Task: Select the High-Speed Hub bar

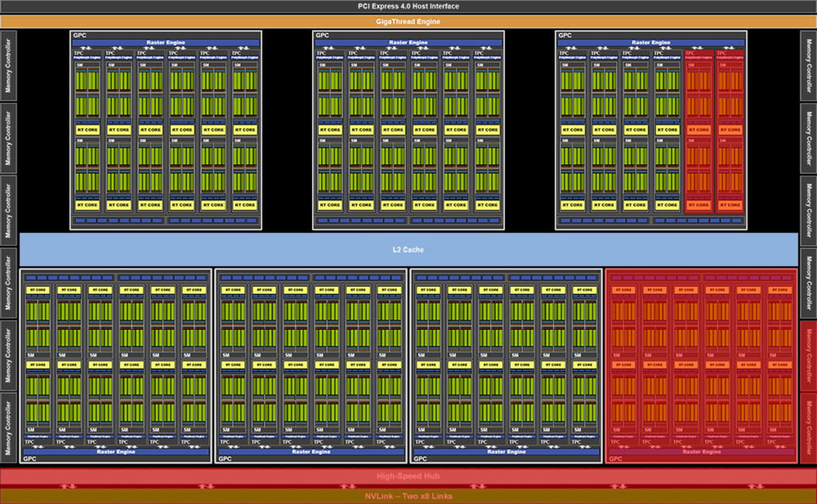Action: (x=408, y=476)
